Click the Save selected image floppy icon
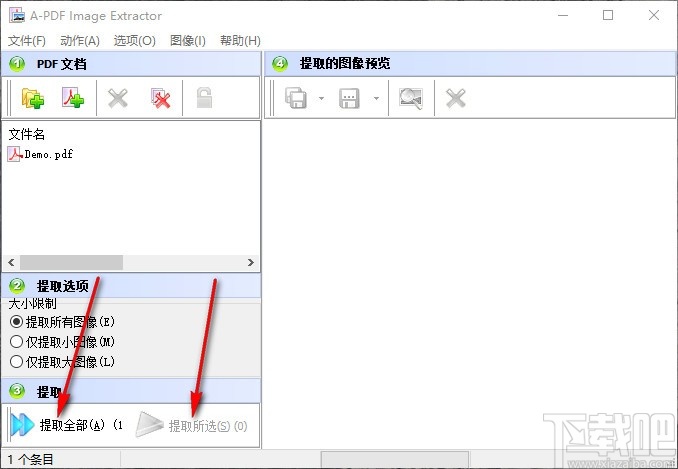Viewport: 678px width, 469px height. 349,98
